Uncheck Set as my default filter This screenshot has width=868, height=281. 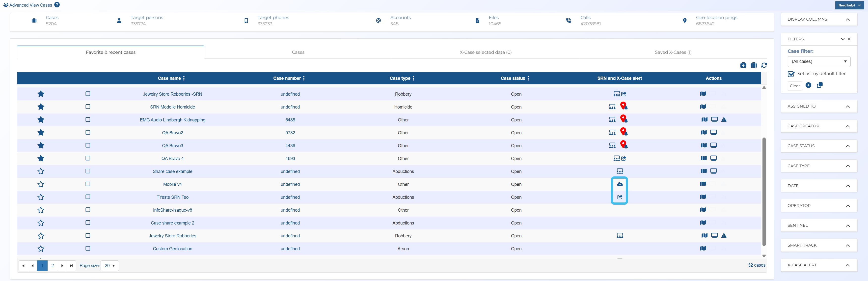tap(791, 74)
